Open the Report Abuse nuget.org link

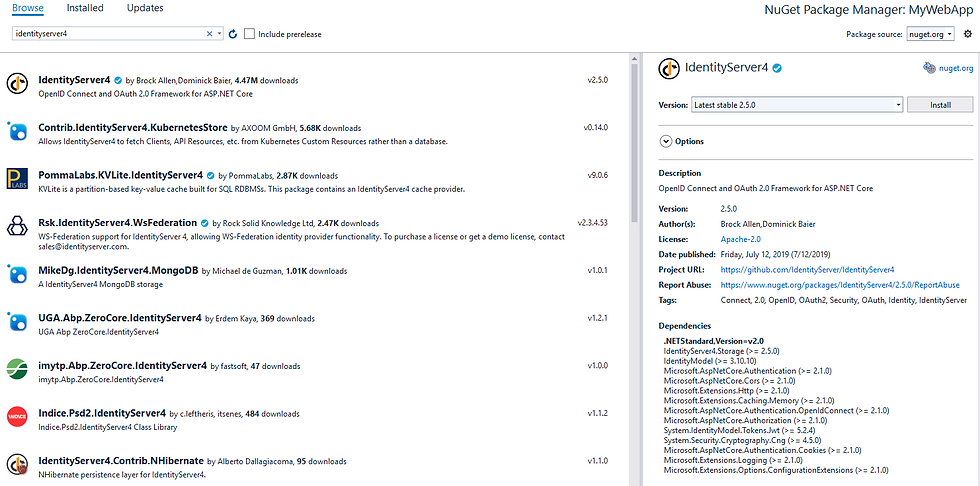[840, 285]
